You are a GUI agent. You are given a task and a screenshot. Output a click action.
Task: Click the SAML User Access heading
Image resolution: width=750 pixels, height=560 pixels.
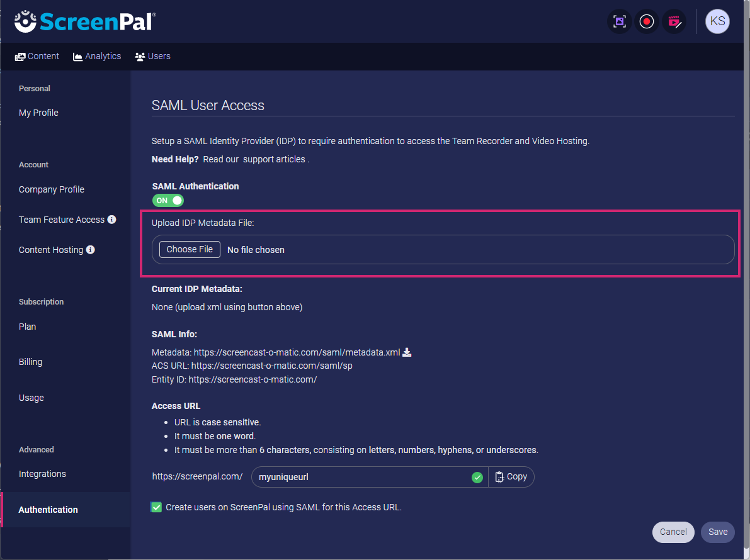click(x=208, y=105)
